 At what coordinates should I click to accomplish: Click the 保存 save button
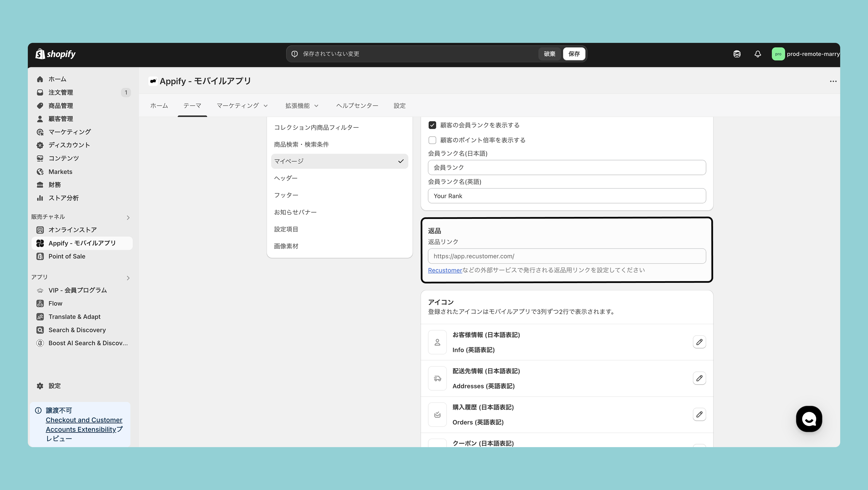click(574, 54)
